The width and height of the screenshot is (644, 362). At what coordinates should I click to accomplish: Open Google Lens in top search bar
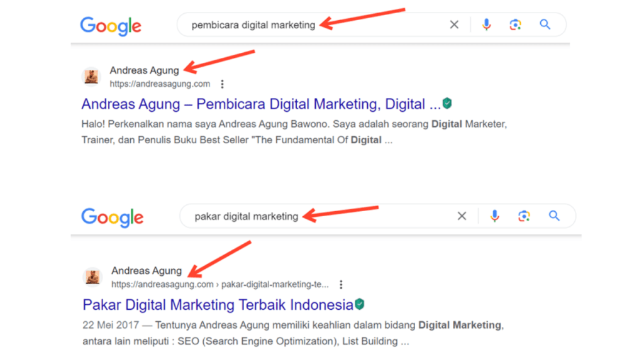pyautogui.click(x=516, y=25)
